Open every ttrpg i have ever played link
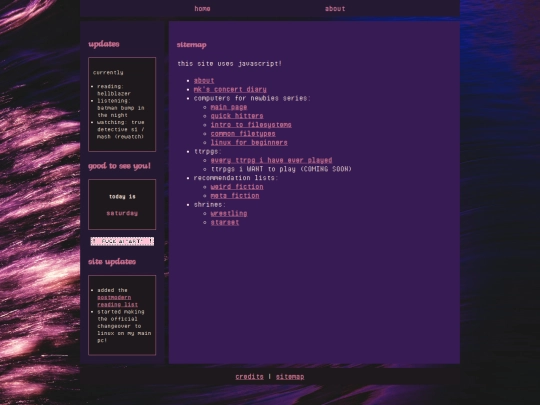This screenshot has width=540, height=405. (271, 160)
